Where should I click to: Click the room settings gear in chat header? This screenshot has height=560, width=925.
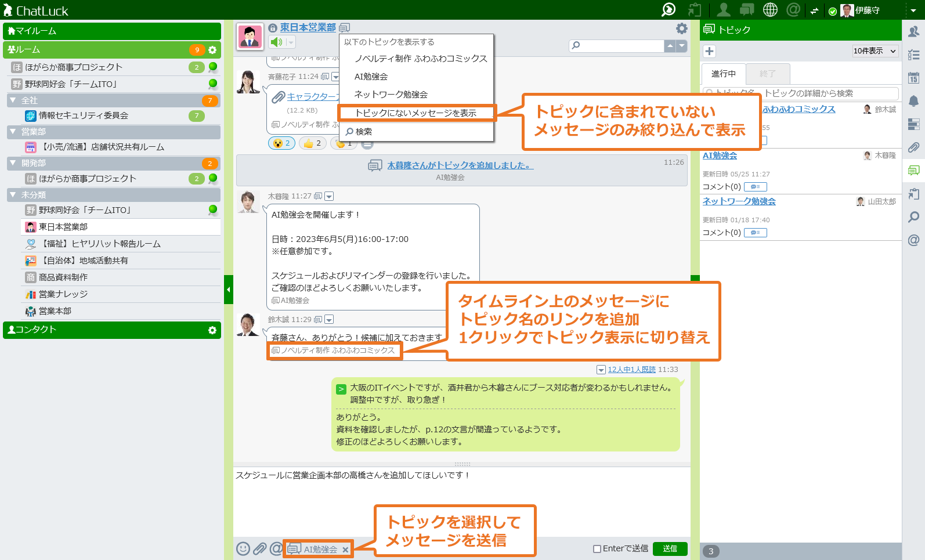point(682,28)
